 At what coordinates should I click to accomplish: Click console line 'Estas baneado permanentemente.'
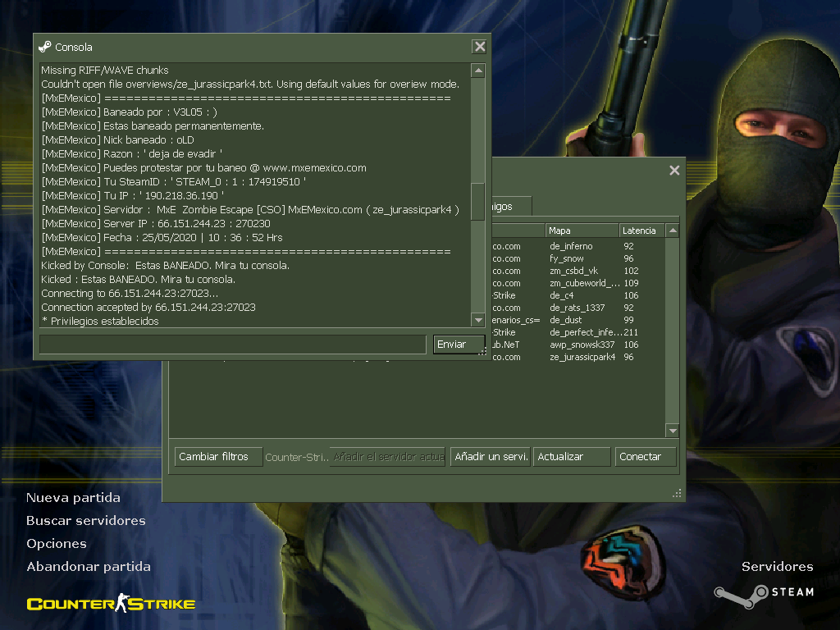[153, 126]
